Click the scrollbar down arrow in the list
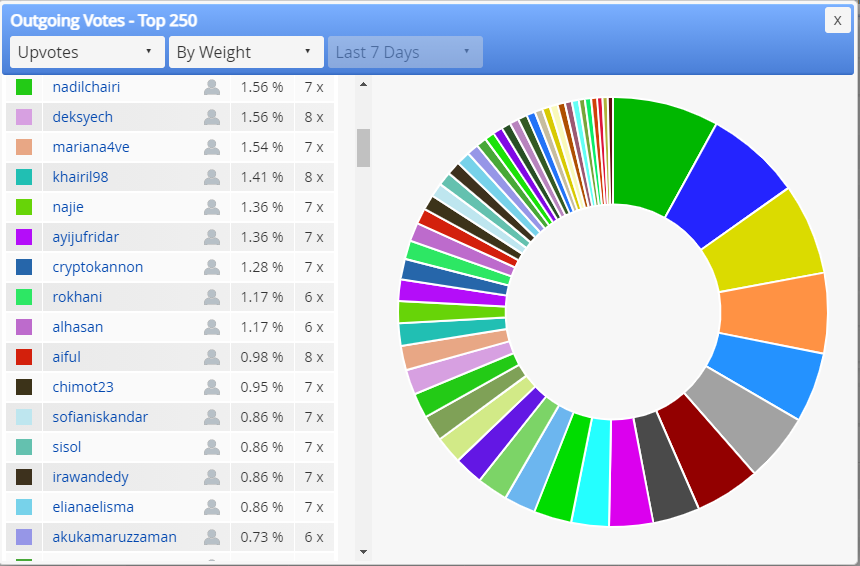Image resolution: width=860 pixels, height=566 pixels. (x=363, y=552)
